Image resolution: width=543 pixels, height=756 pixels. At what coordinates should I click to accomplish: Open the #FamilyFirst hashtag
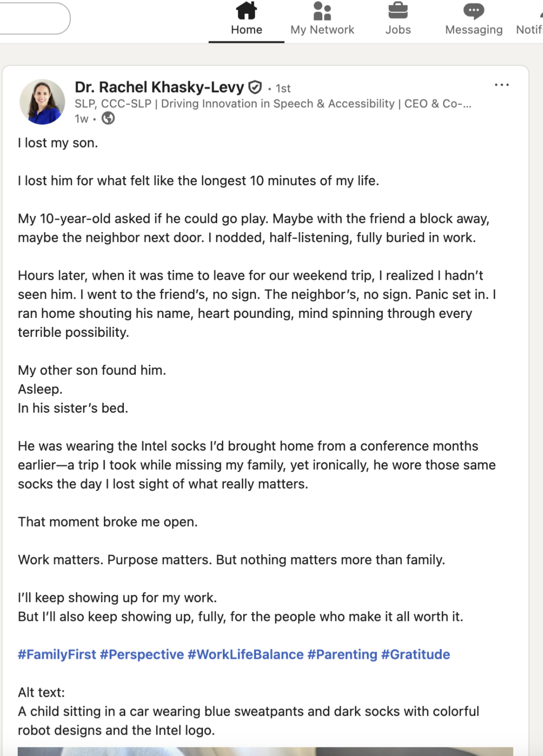point(57,654)
